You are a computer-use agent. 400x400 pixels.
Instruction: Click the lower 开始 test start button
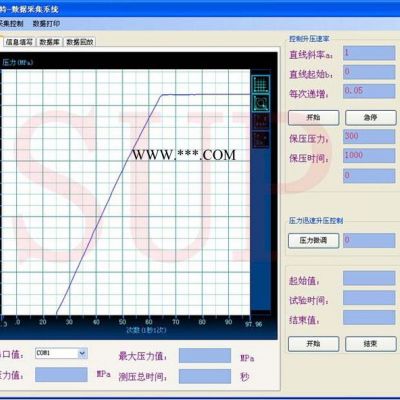click(x=313, y=344)
